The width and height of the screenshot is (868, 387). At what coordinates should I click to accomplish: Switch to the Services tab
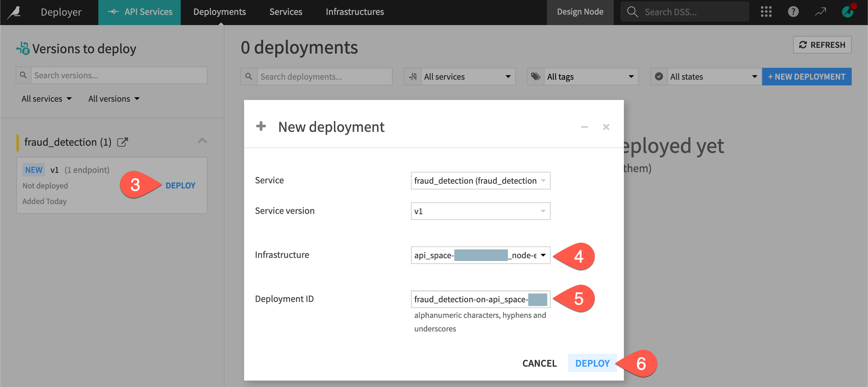coord(285,12)
